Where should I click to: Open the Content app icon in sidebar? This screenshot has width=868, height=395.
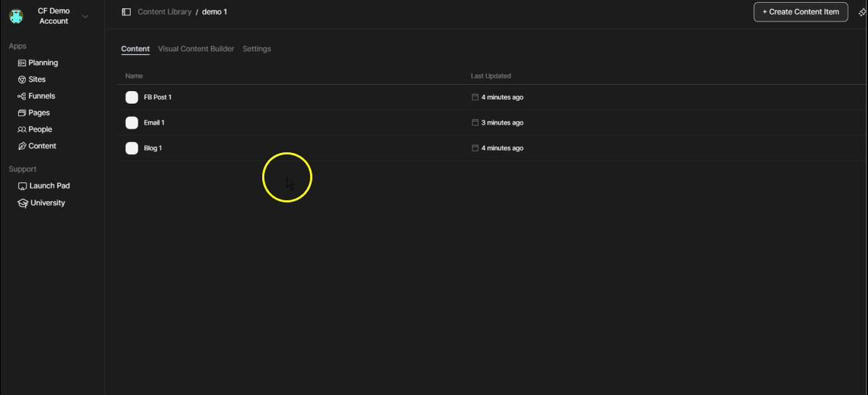point(22,146)
